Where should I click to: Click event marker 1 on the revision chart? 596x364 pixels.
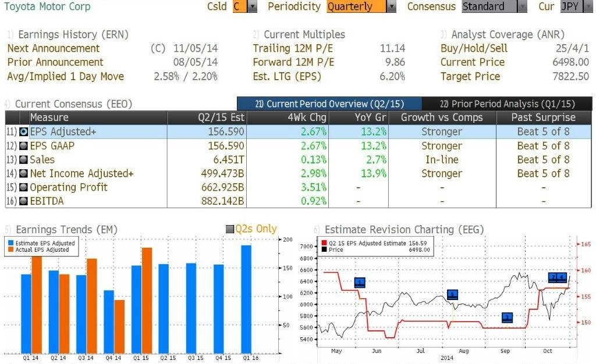pos(360,283)
